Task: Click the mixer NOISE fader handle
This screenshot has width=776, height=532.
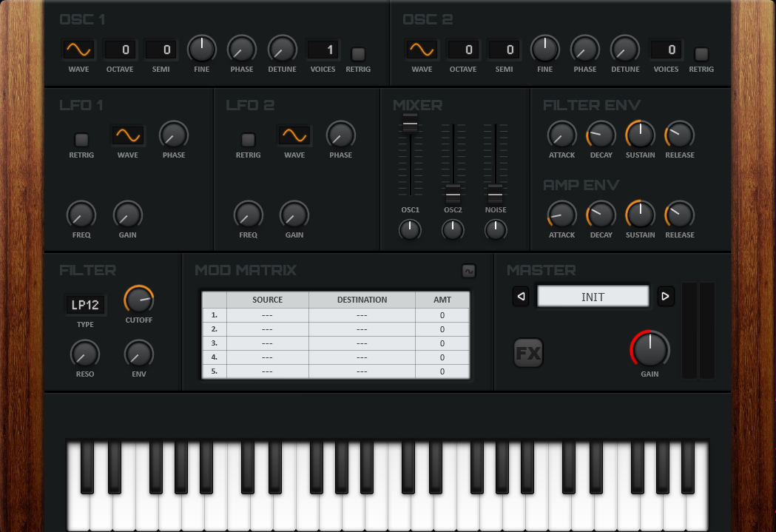Action: click(x=496, y=194)
